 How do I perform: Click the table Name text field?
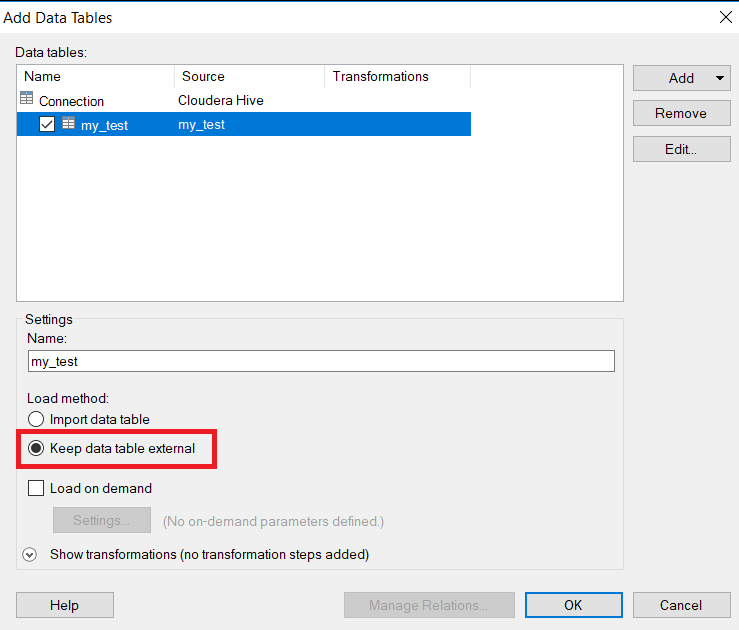click(321, 362)
